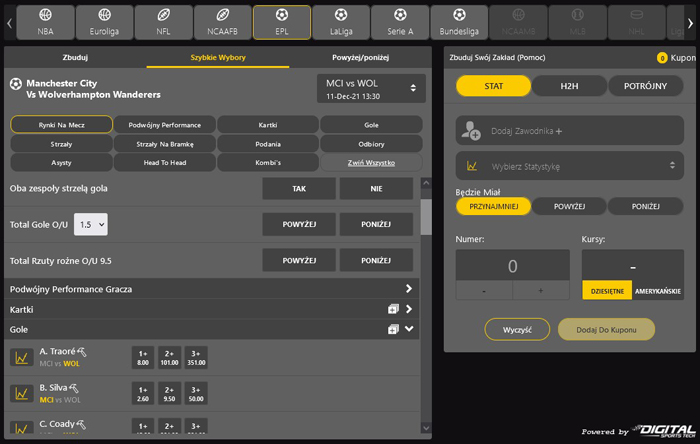
Task: Expand the Podwójny Performance Gracza section
Action: tap(408, 289)
